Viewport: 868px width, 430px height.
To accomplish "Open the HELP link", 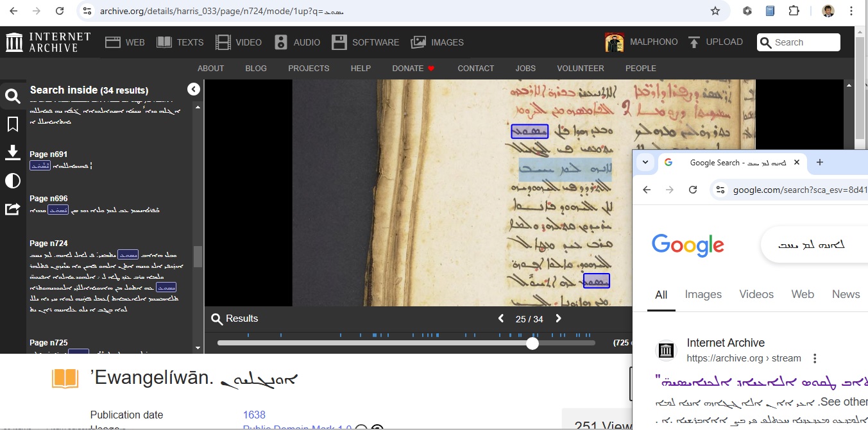I will tap(361, 68).
